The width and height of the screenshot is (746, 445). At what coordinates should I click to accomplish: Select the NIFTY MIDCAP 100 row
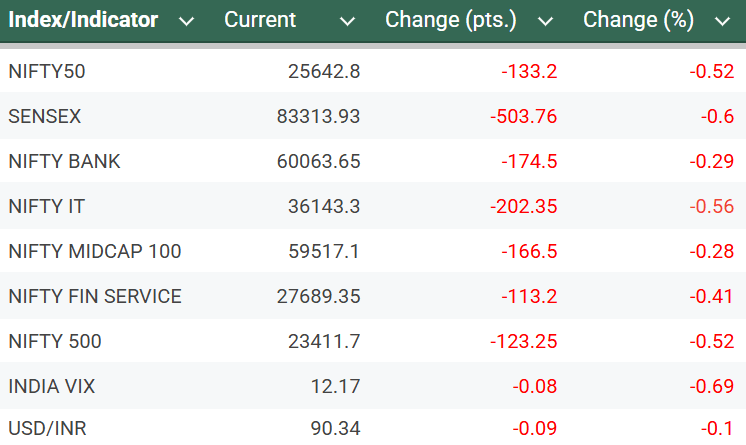point(94,251)
